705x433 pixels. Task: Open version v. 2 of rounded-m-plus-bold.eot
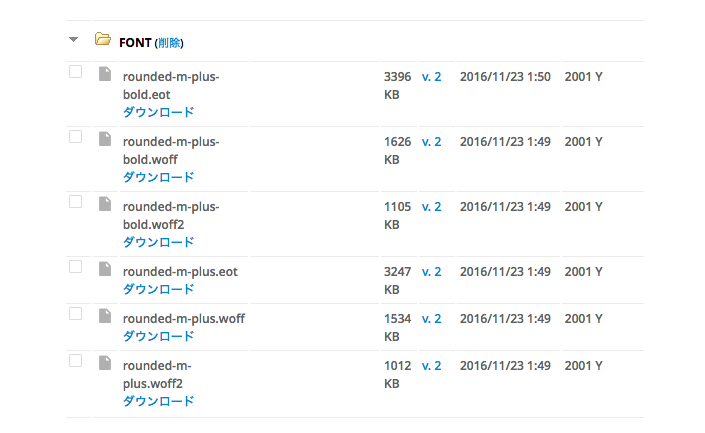431,76
